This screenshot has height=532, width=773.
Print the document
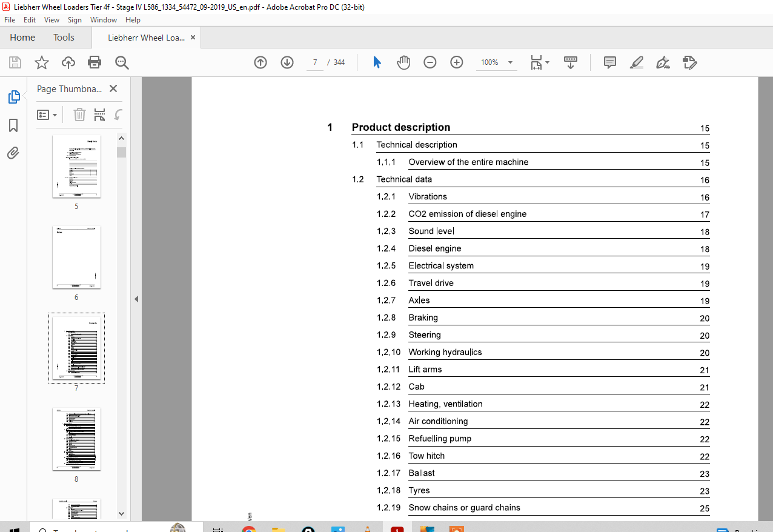pos(95,62)
